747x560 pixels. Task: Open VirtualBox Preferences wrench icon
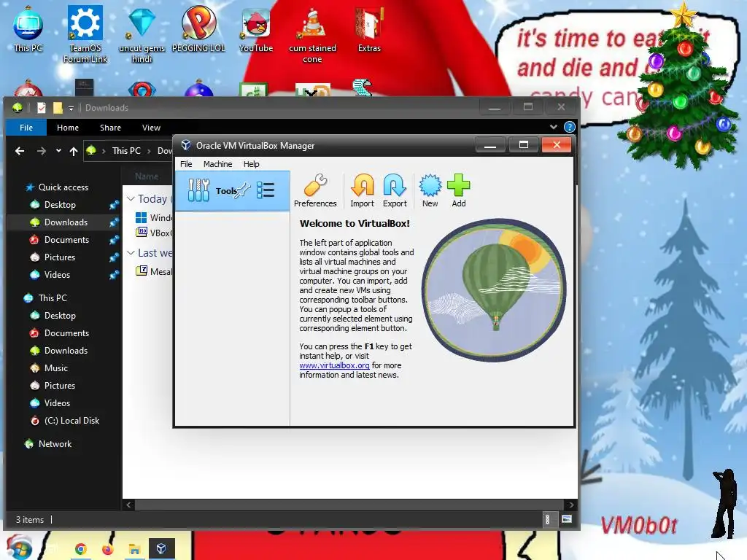[315, 190]
